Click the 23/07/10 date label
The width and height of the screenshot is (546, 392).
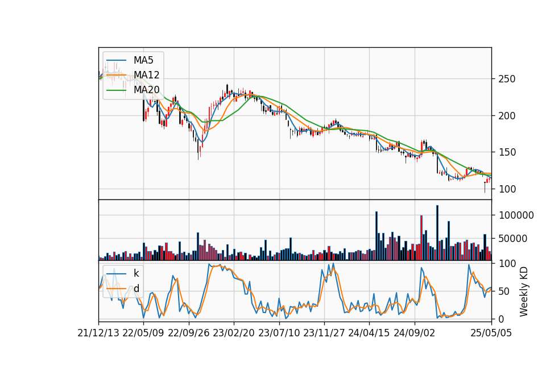pos(279,333)
